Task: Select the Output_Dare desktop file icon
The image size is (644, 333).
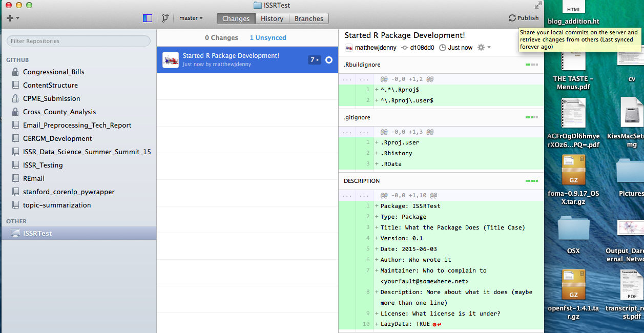Action: click(631, 228)
